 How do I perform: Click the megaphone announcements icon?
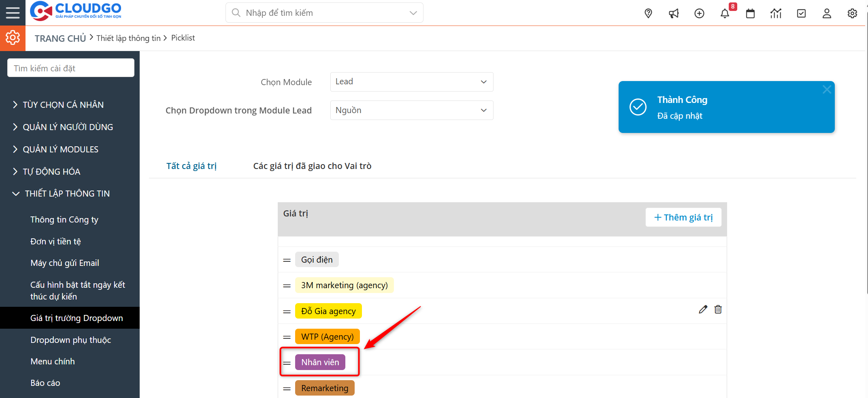674,13
